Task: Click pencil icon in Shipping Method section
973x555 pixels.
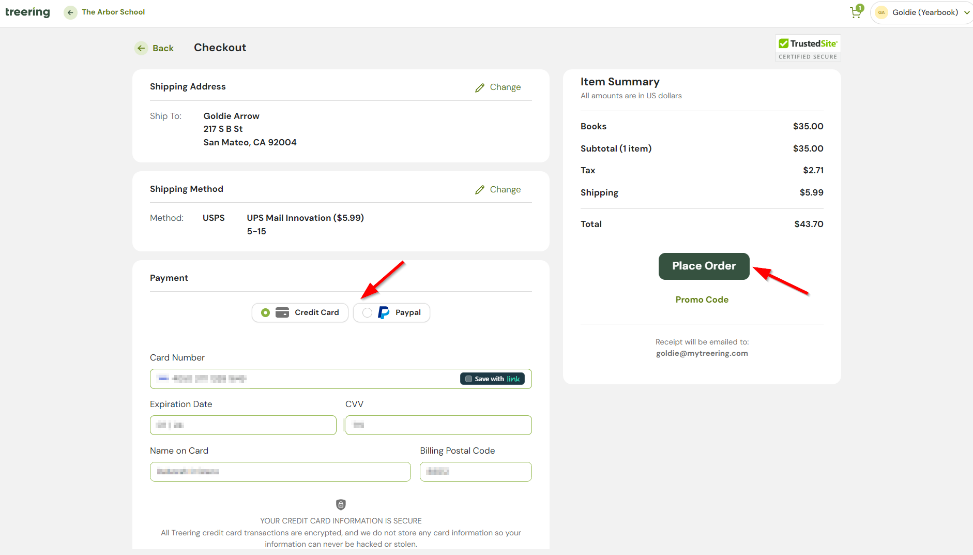Action: [480, 189]
